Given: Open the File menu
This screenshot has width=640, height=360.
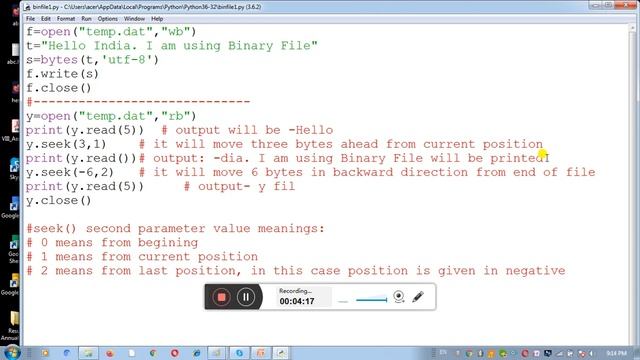Looking at the screenshot, I should click(30, 19).
